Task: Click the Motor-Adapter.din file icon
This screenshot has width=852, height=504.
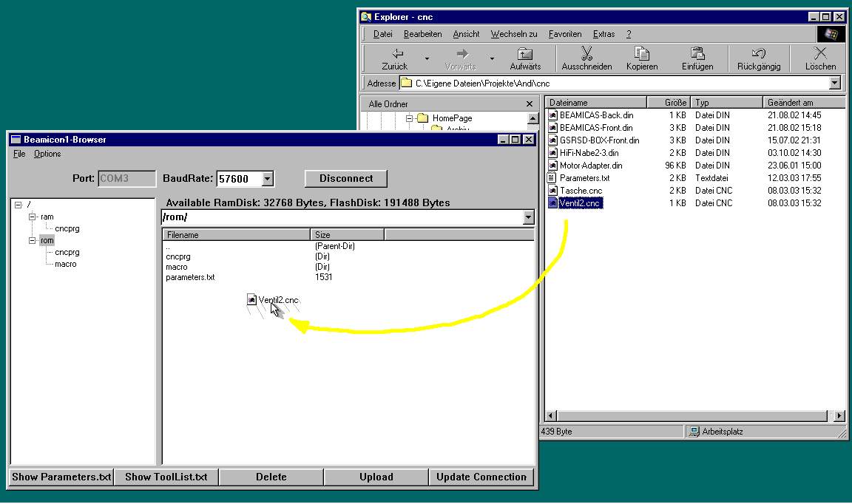Action: click(x=552, y=165)
